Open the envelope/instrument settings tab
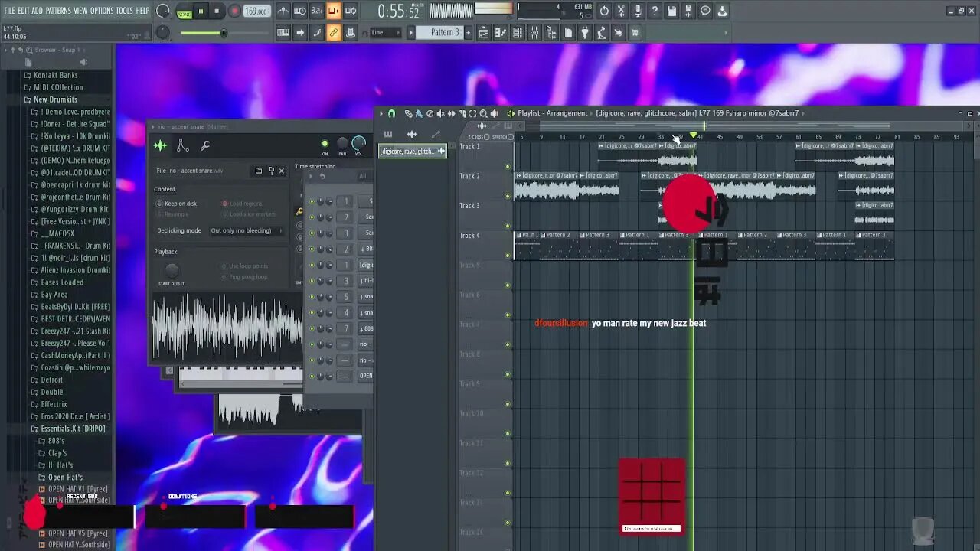The image size is (980, 551). click(x=182, y=145)
